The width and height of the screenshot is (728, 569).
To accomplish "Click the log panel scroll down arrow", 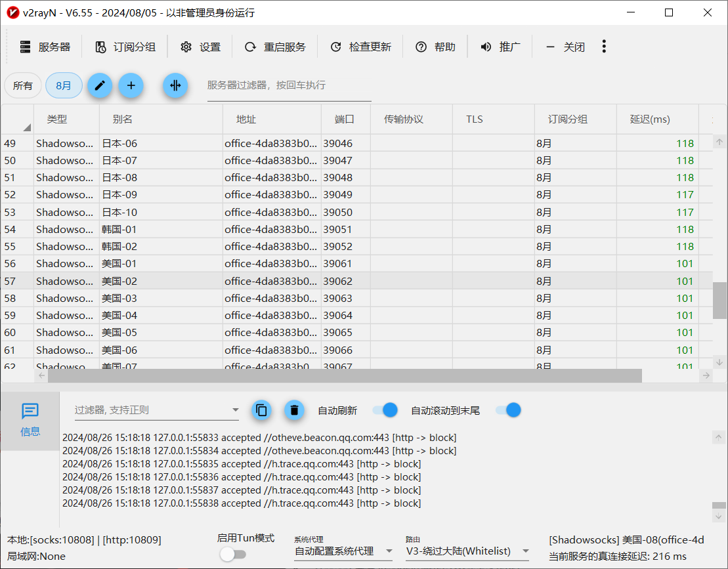I will [718, 516].
